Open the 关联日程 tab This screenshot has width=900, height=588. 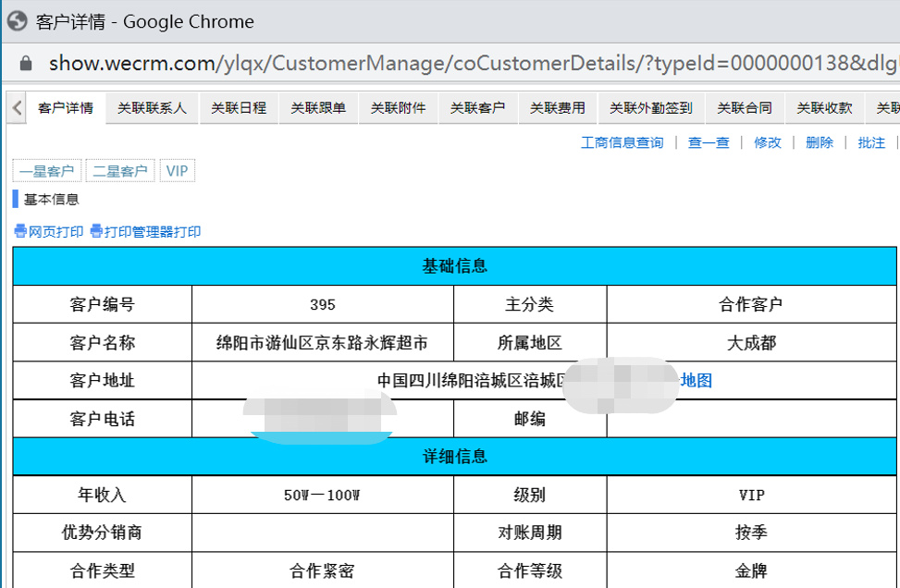[x=238, y=108]
